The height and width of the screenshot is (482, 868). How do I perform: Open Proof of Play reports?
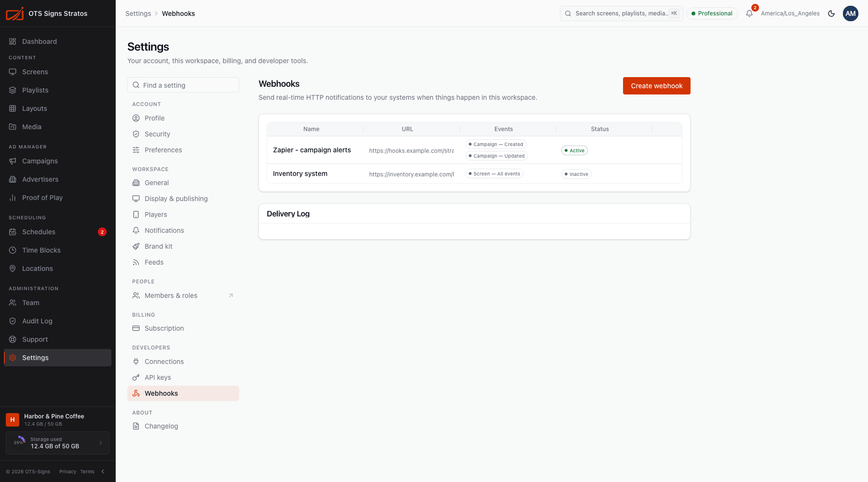(x=57, y=198)
